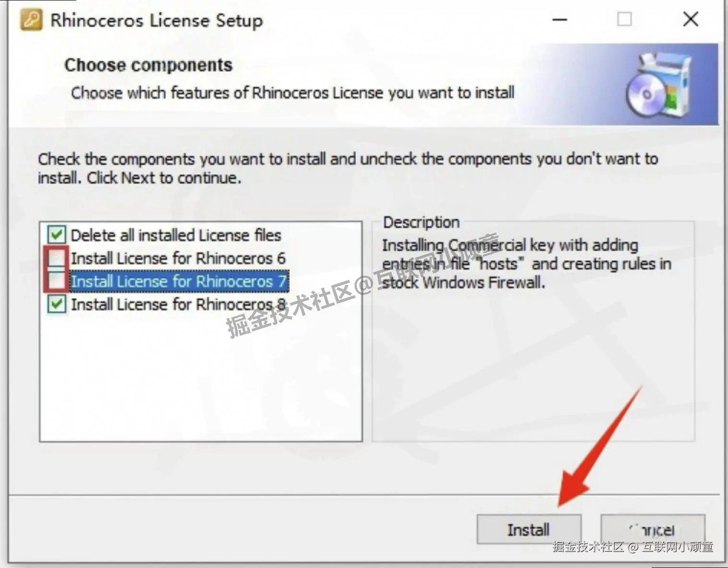Click the key icon in title bar
728x568 pixels.
(x=31, y=20)
